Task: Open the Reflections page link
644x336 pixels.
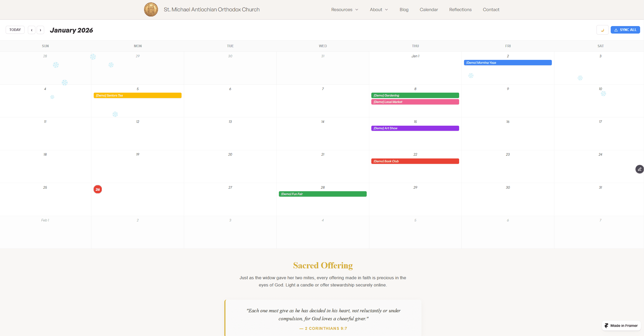Action: tap(460, 10)
